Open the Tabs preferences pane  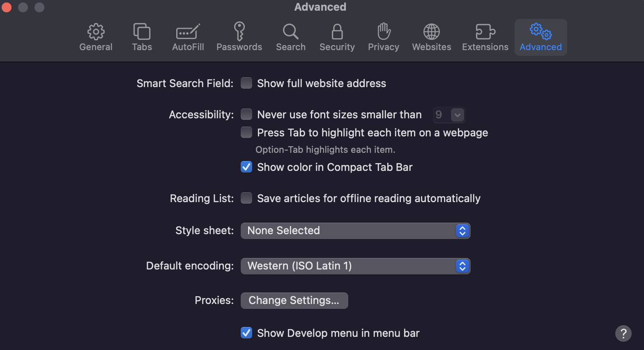click(x=142, y=37)
